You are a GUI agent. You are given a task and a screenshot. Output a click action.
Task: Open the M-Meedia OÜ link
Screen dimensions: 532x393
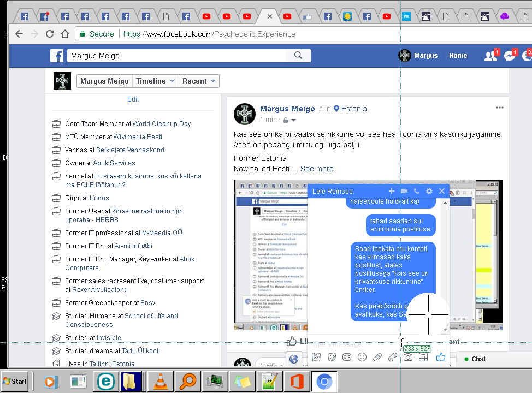(162, 233)
